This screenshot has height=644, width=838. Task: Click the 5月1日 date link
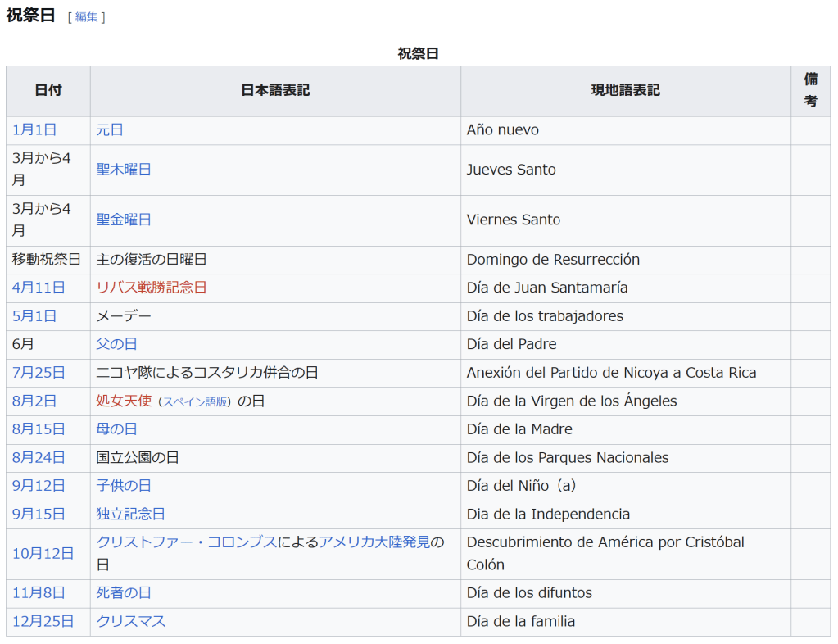34,316
